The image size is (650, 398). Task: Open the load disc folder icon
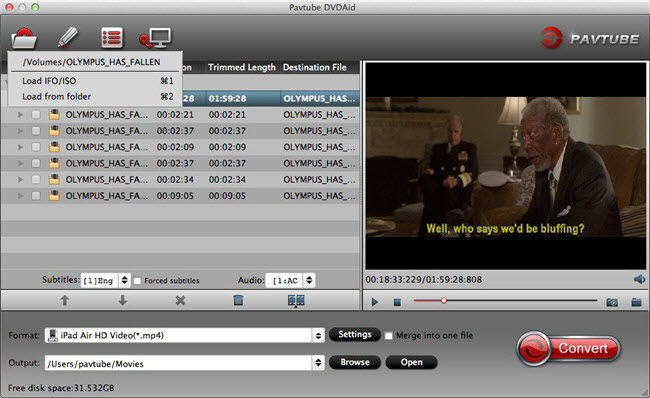coord(24,38)
